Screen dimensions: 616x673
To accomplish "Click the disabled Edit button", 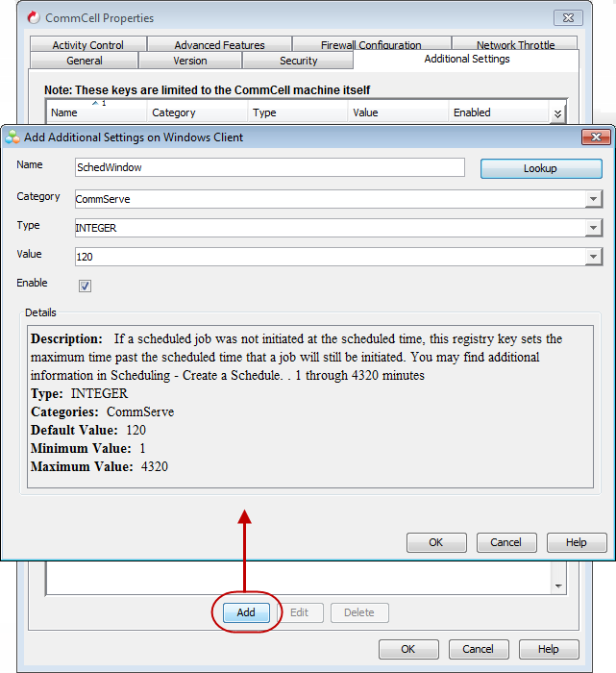I will (x=300, y=612).
